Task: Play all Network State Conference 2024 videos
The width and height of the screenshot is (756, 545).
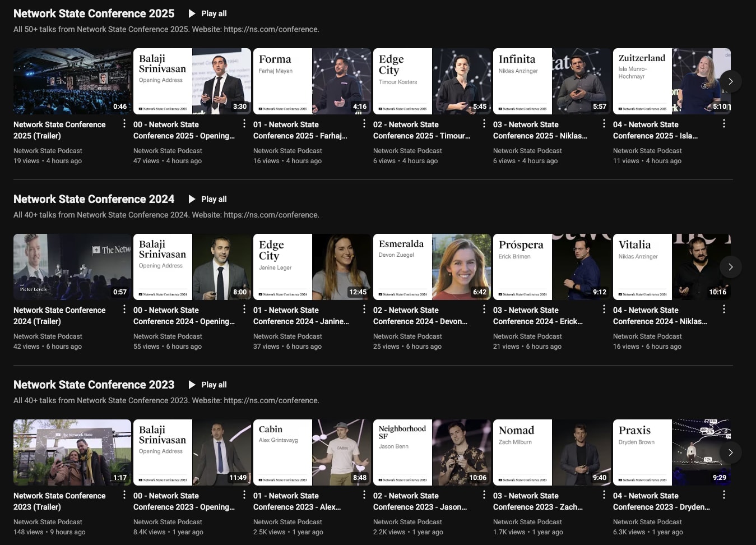Action: 208,199
